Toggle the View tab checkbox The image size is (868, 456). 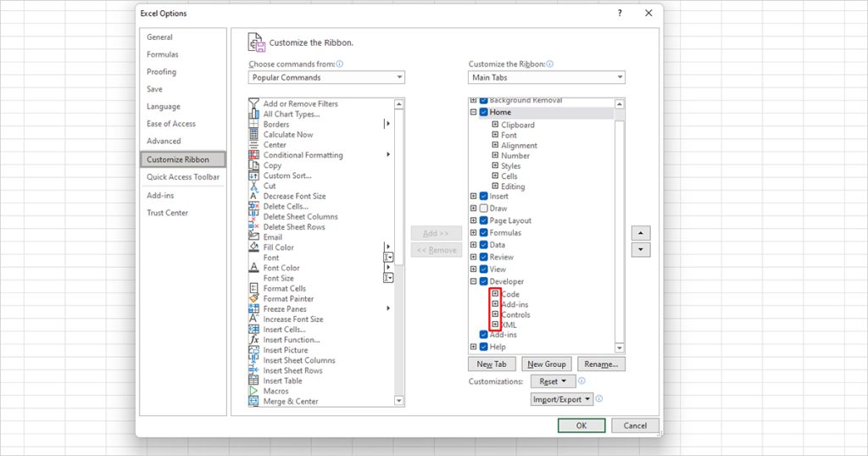click(484, 269)
